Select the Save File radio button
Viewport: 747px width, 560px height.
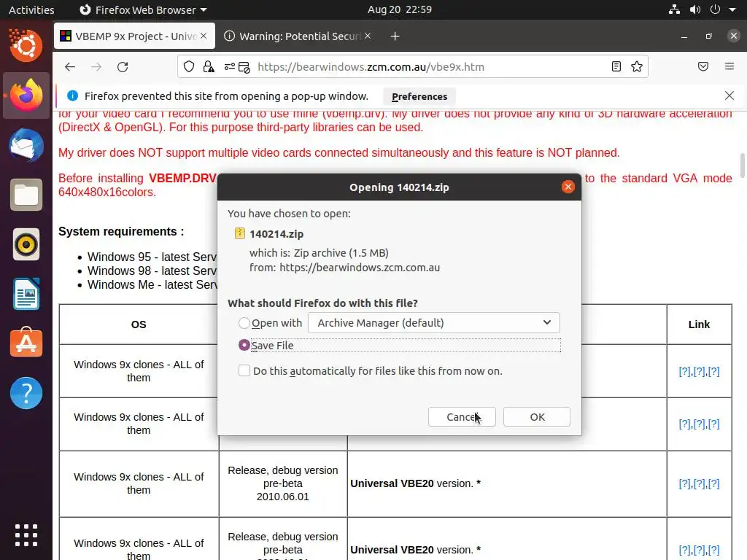pyautogui.click(x=244, y=345)
